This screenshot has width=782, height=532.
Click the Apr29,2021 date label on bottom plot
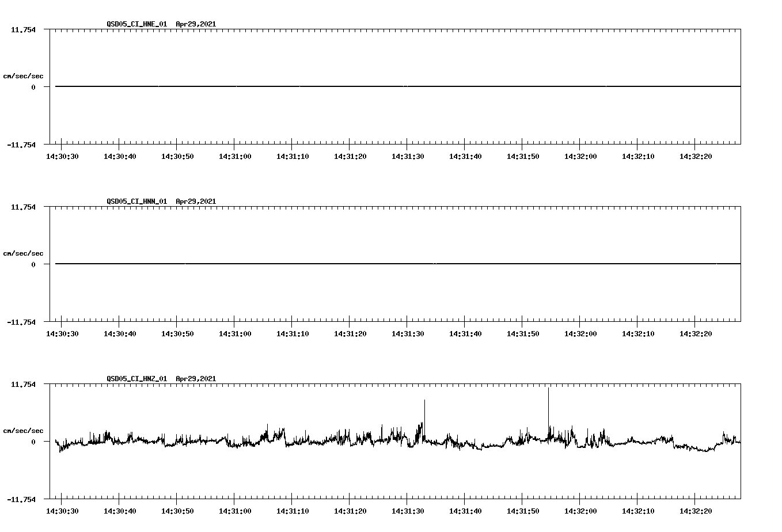point(196,379)
